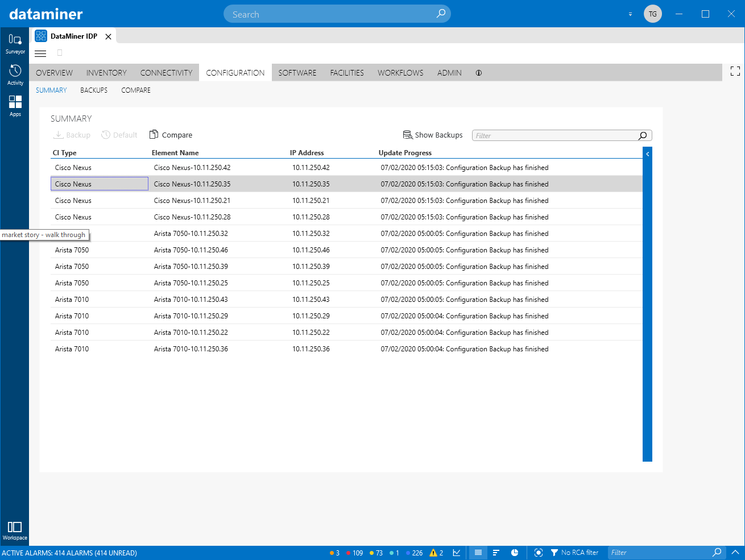The image size is (745, 560).
Task: Select the CONFIGURATION tab
Action: [x=235, y=73]
